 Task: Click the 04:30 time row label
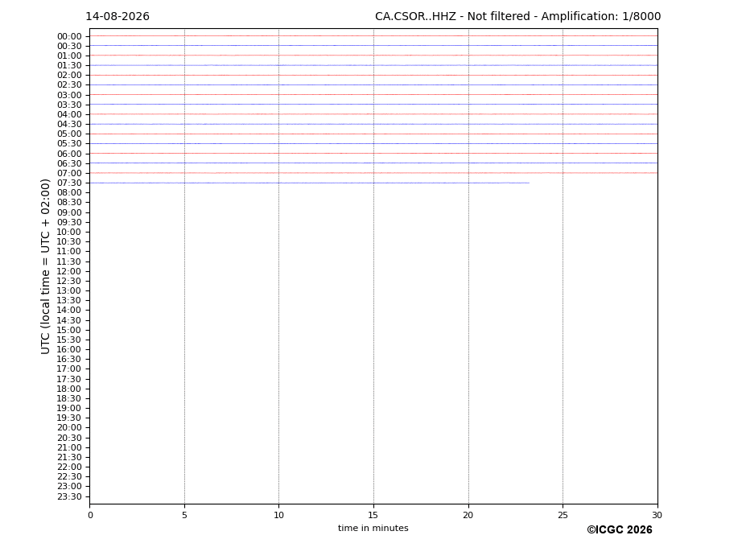[69, 124]
